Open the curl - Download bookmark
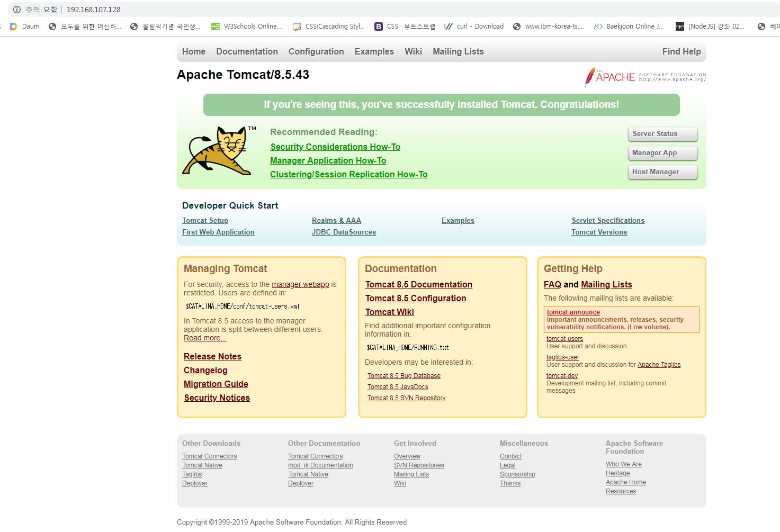 [x=474, y=26]
